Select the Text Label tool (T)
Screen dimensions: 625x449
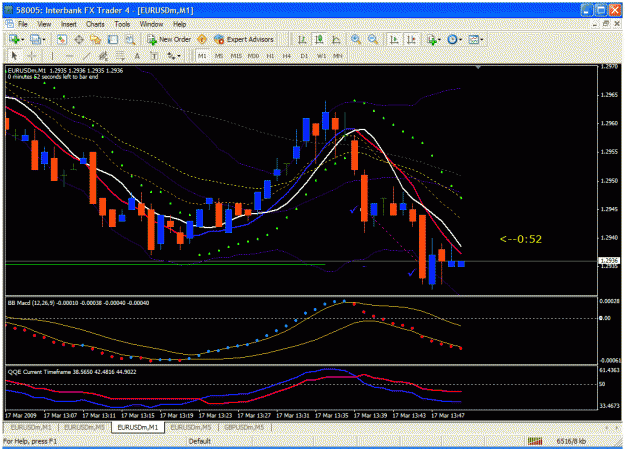point(154,56)
